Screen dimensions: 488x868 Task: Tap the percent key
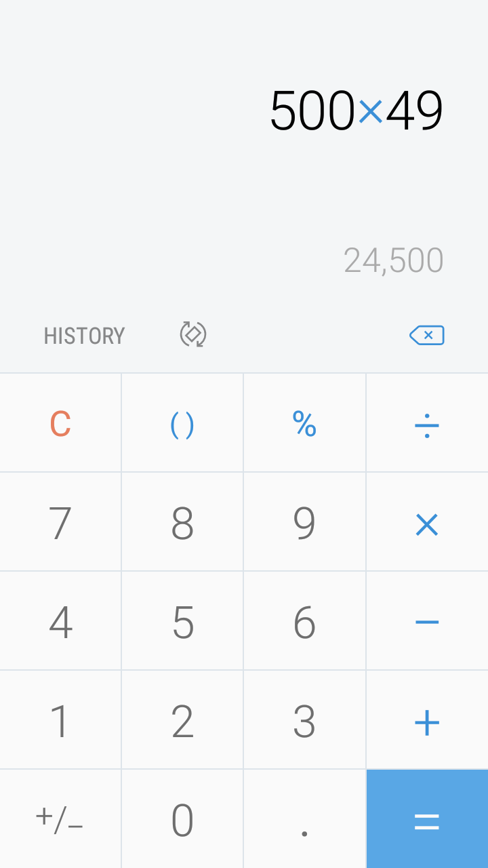click(x=304, y=423)
